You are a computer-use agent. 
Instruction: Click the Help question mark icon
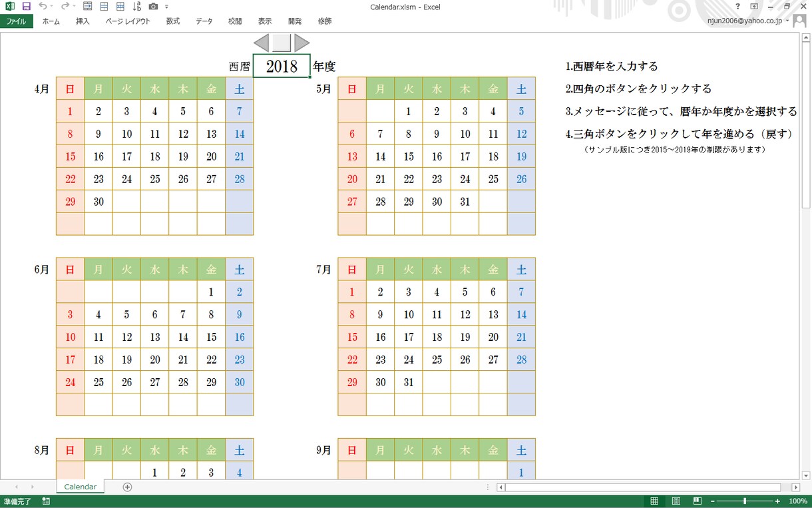click(x=737, y=6)
